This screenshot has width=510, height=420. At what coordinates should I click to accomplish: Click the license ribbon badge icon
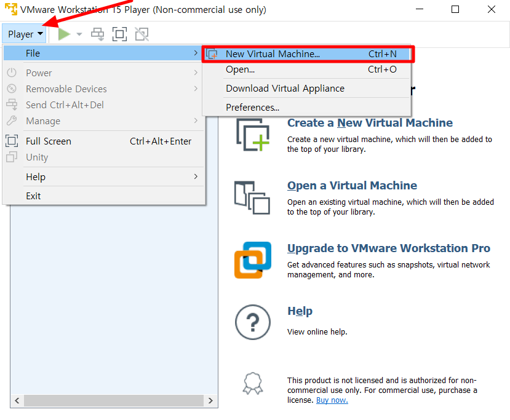click(253, 383)
